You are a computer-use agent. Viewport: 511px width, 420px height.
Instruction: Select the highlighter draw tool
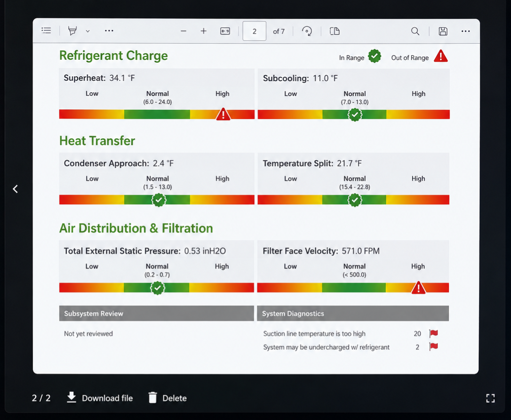pyautogui.click(x=72, y=31)
